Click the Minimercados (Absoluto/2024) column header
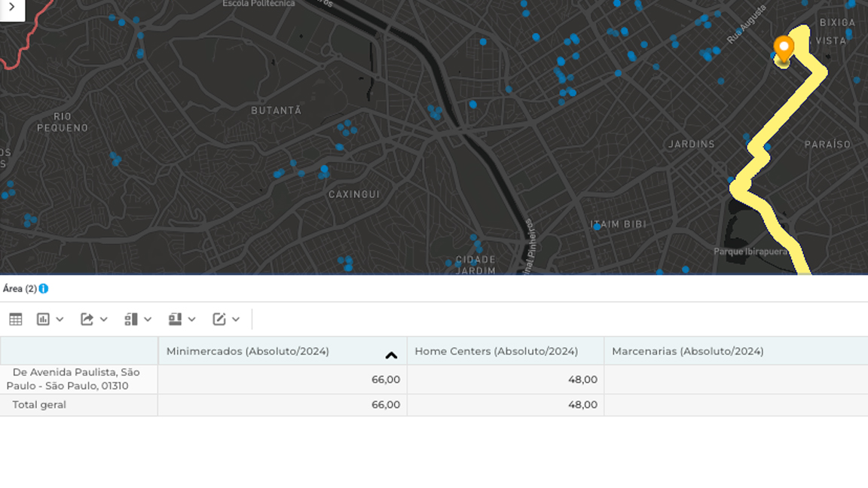This screenshot has height=488, width=868. (x=248, y=351)
